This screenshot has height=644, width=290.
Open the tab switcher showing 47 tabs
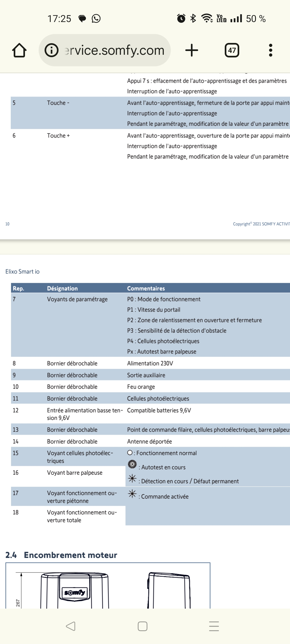tap(232, 50)
